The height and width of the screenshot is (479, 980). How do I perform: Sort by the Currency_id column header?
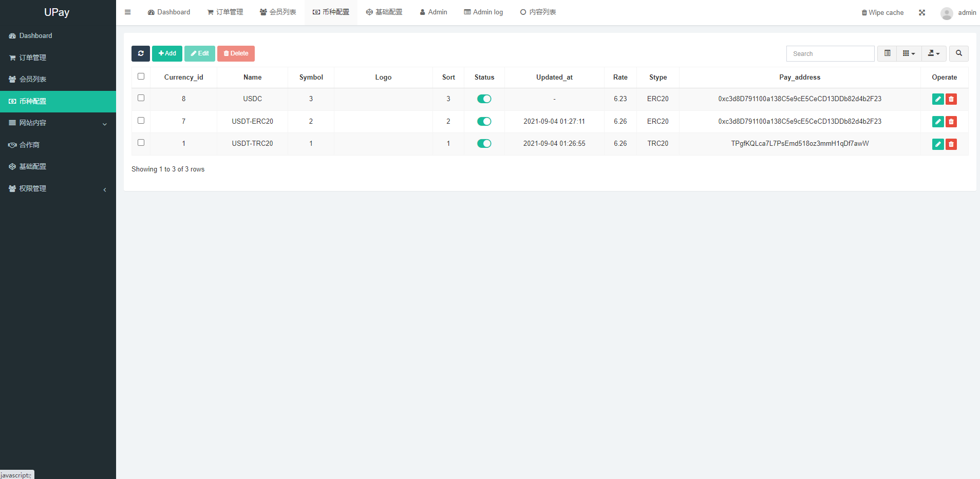click(183, 78)
